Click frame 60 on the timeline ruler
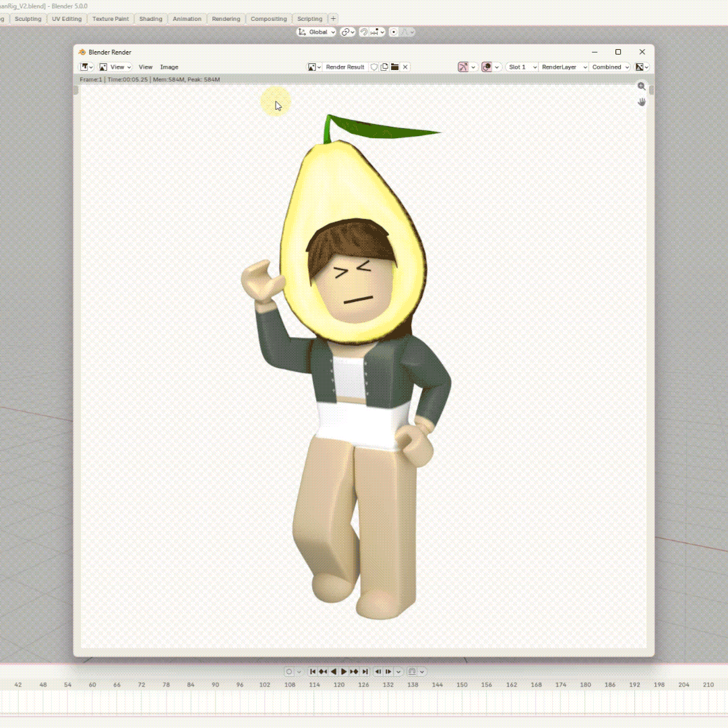This screenshot has height=728, width=728. 92,684
